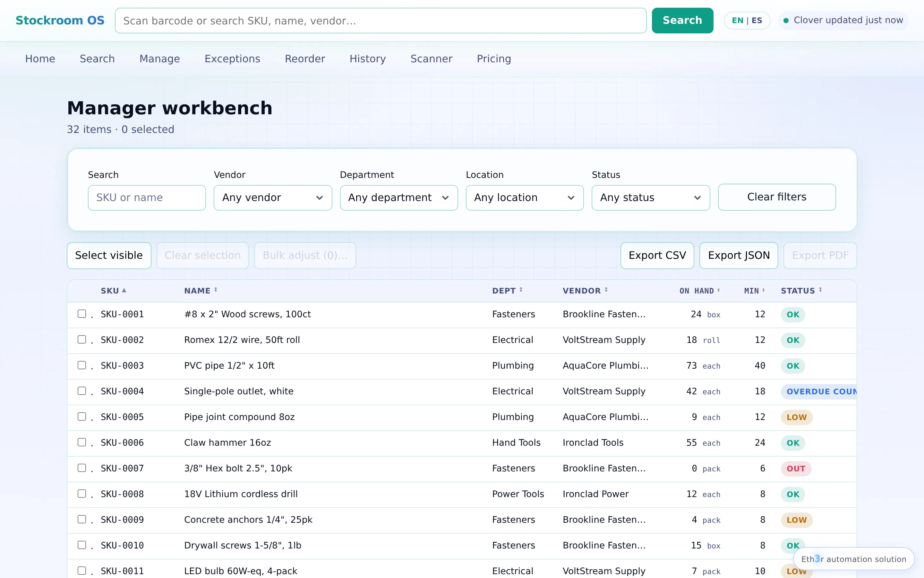Image resolution: width=924 pixels, height=578 pixels.
Task: Click the LOW badge for SKU-0005
Action: (x=797, y=417)
